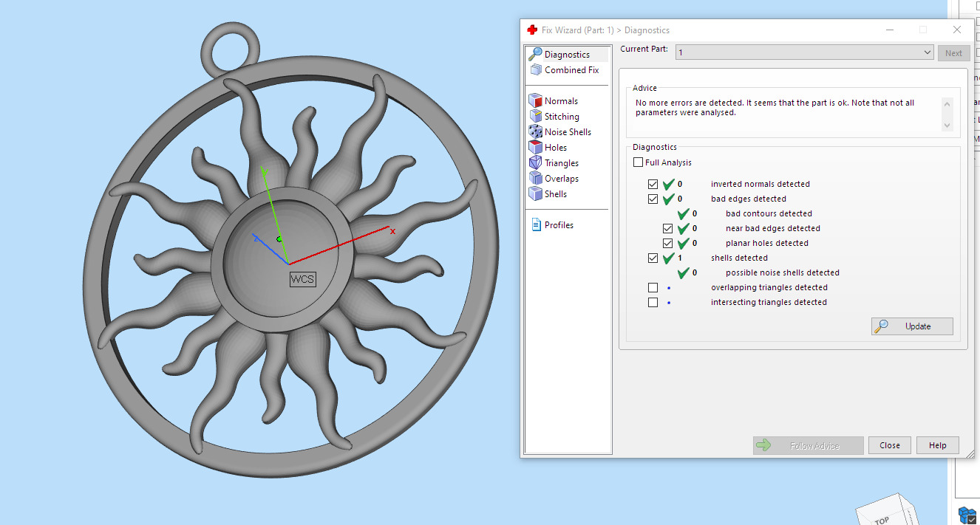Select the Triangles icon
This screenshot has height=525, width=980.
tap(535, 162)
